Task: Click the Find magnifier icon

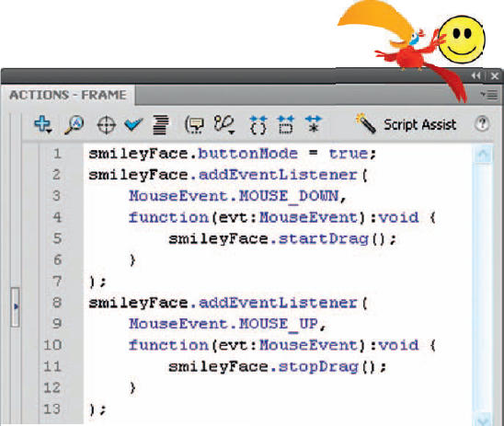Action: click(74, 125)
